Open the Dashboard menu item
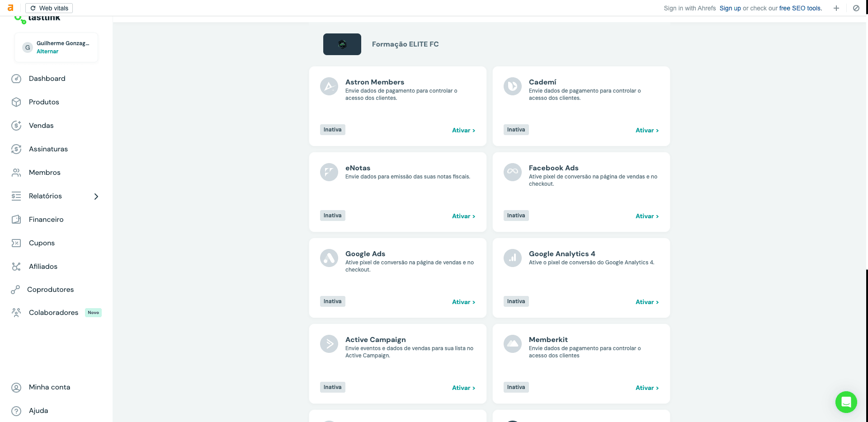Viewport: 868px width, 422px height. tap(47, 79)
